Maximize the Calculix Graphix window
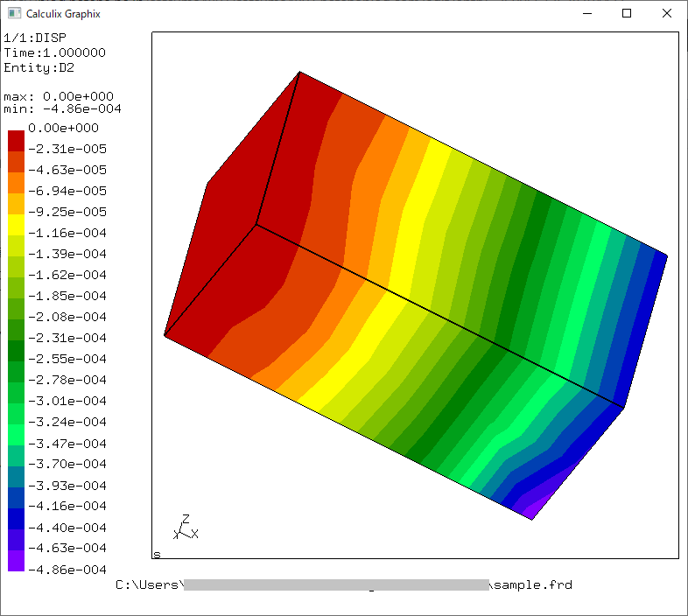This screenshot has width=688, height=616. (627, 14)
